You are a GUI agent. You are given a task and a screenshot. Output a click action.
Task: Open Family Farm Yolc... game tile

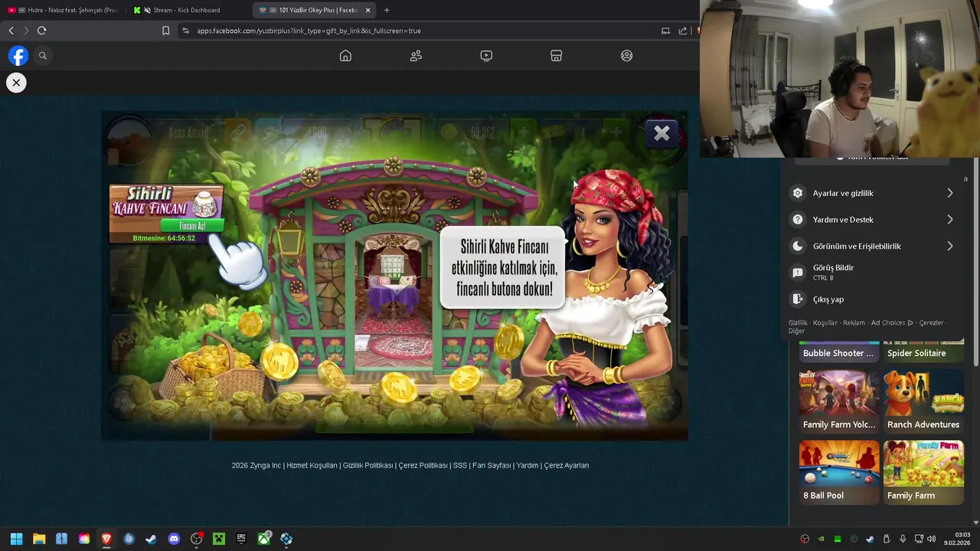(x=839, y=401)
